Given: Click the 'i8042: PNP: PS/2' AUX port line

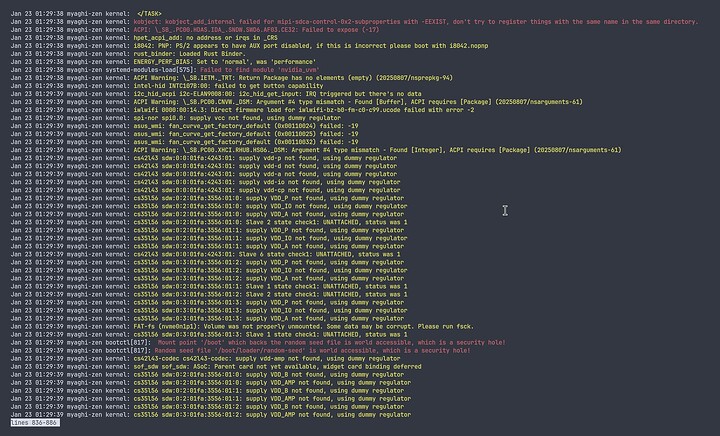Looking at the screenshot, I should click(249, 46).
